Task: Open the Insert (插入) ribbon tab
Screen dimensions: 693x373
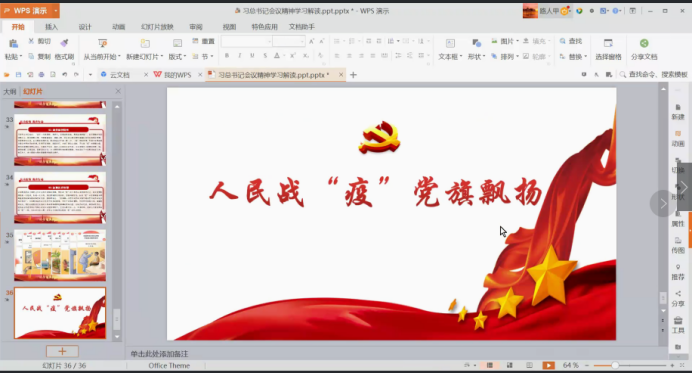Action: [51, 27]
